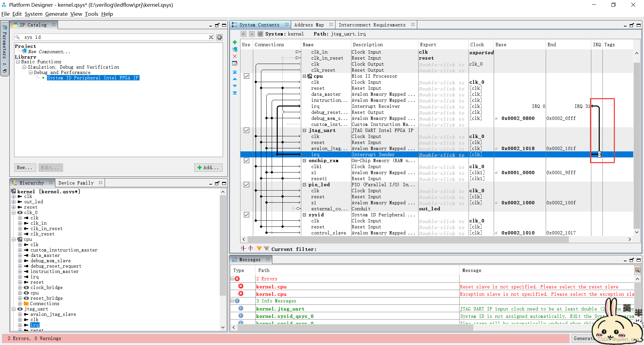Collapse Basic Functions in IP Catalog library
The width and height of the screenshot is (644, 345).
(17, 62)
